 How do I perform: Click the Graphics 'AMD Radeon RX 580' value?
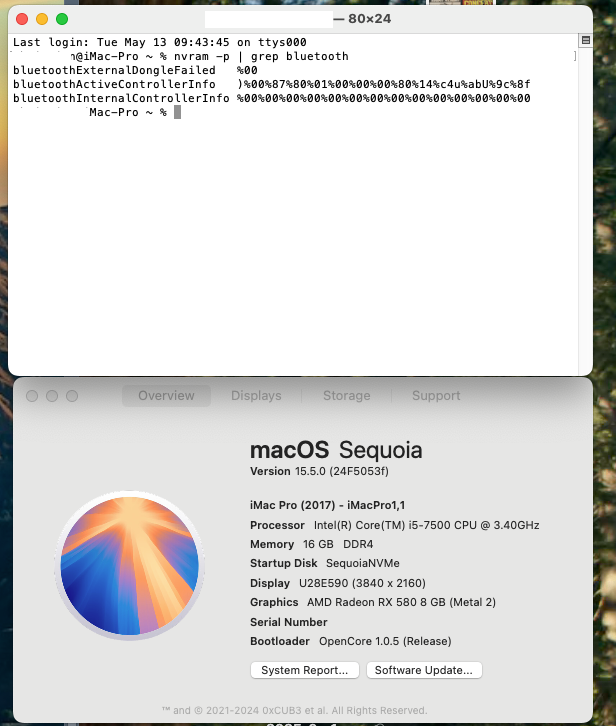pyautogui.click(x=401, y=602)
